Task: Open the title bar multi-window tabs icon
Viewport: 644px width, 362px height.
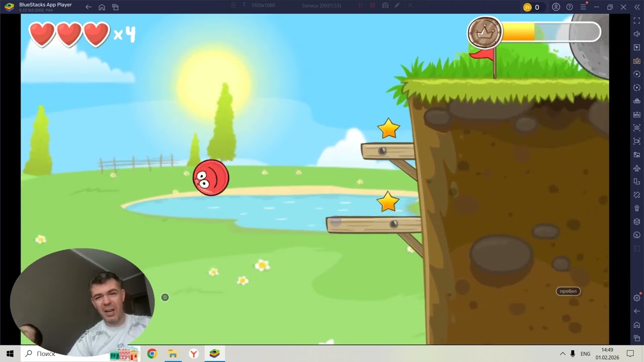Action: click(x=115, y=7)
